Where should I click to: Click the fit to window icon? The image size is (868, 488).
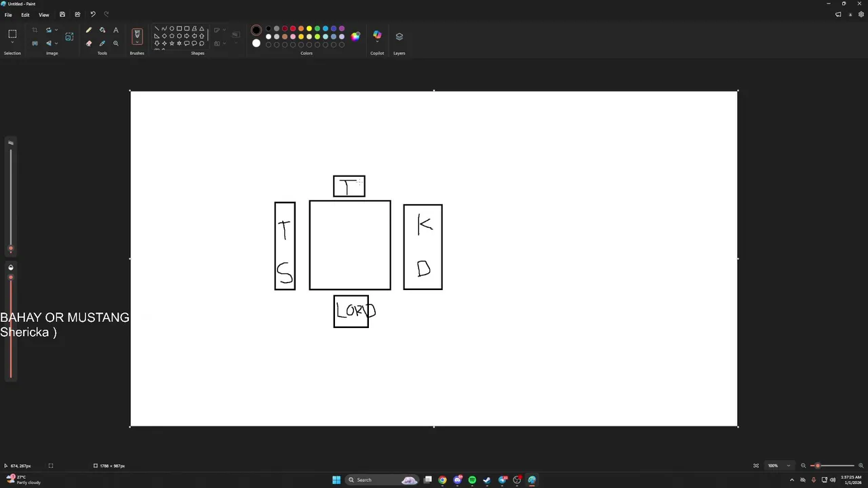(756, 466)
